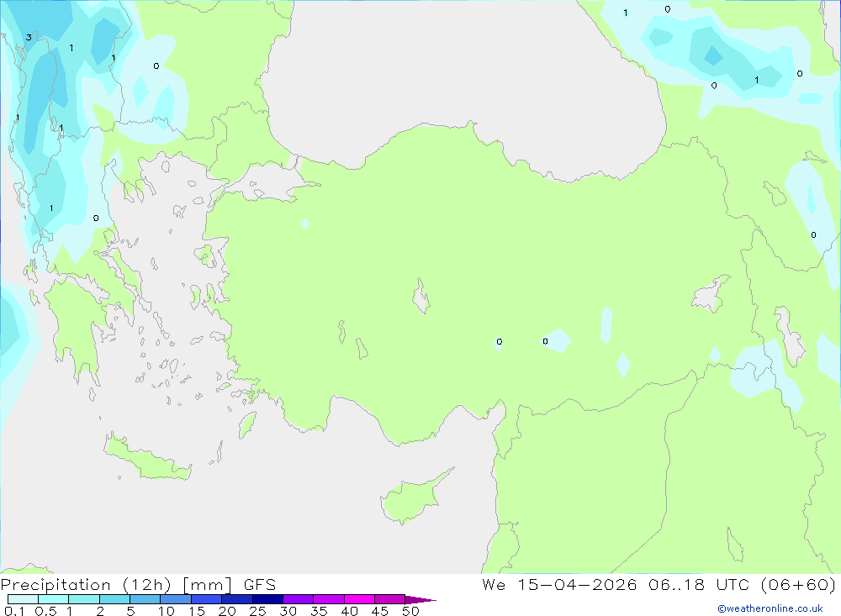Screen dimensions: 841x616
Task: Click the 0.1–0.5 mm legend color swatch
Action: point(23,599)
